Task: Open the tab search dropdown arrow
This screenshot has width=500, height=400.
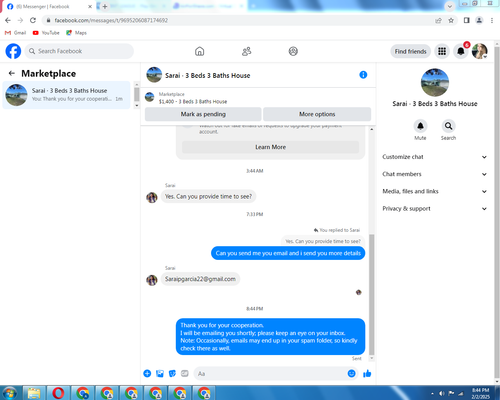Action: click(450, 6)
